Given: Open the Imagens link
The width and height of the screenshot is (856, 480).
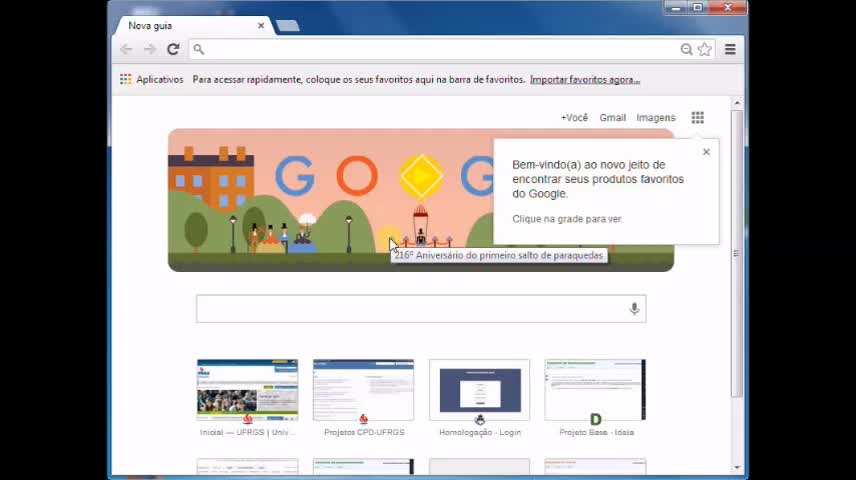Looking at the screenshot, I should click(656, 117).
